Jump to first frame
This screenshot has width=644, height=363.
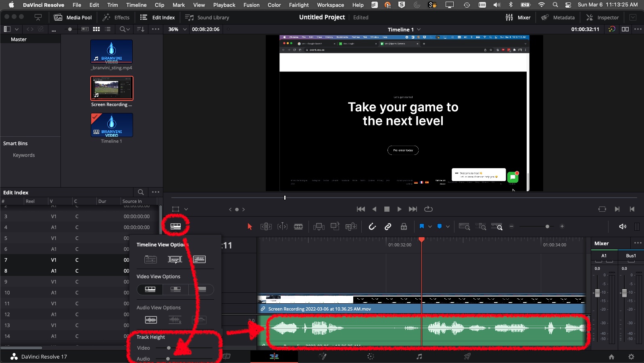361,209
